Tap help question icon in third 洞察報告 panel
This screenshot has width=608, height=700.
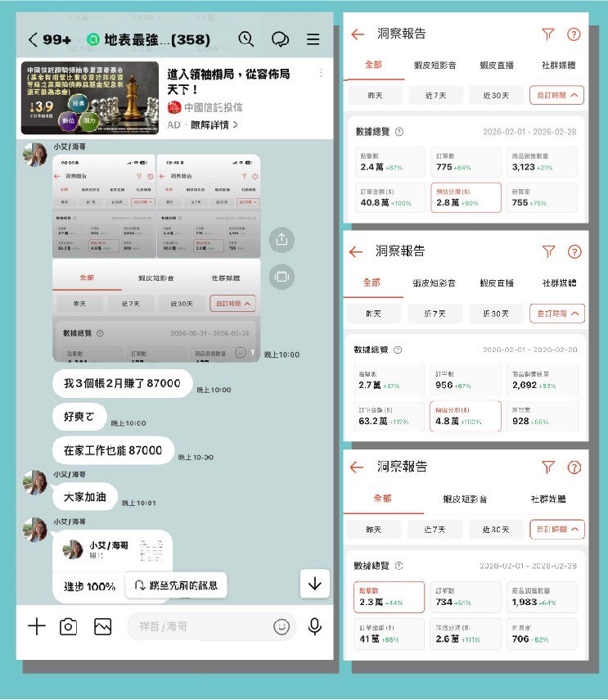tap(574, 467)
